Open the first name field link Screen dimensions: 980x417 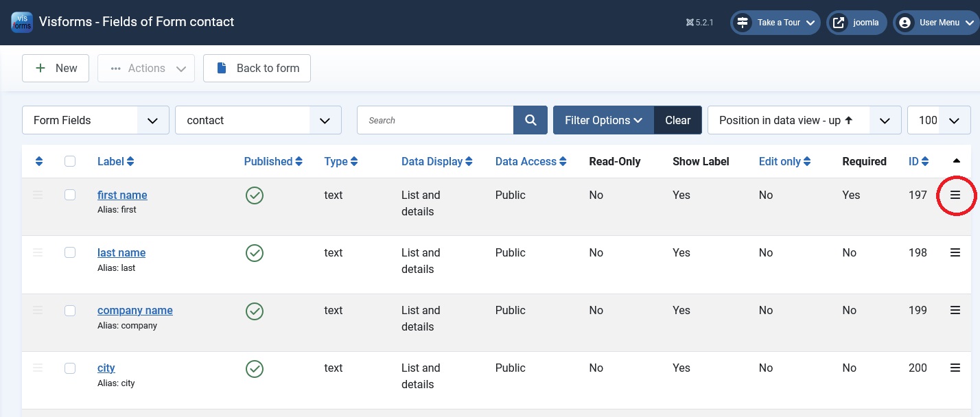click(122, 195)
